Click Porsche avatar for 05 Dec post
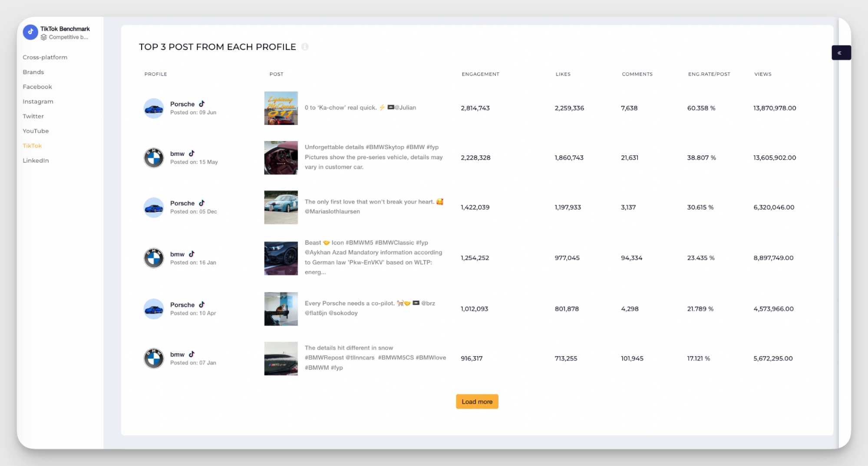Image resolution: width=868 pixels, height=466 pixels. click(154, 207)
